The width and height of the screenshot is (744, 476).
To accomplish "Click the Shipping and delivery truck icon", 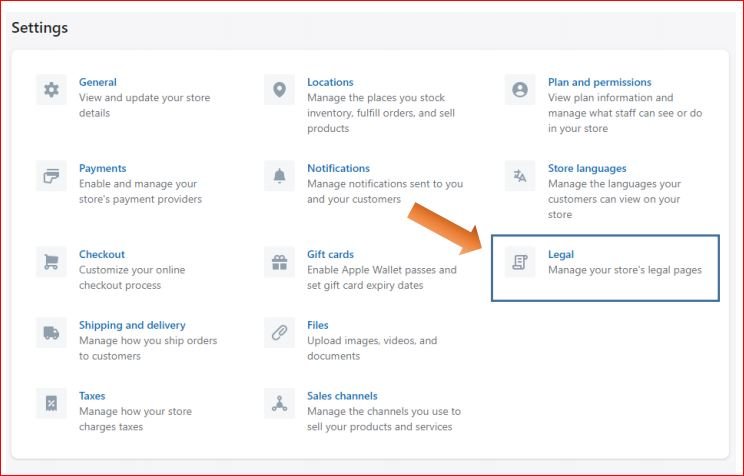I will point(51,332).
